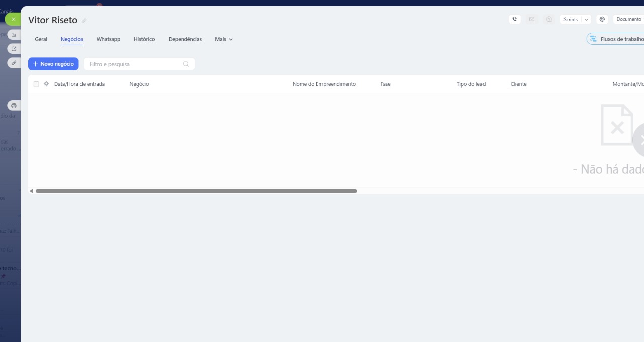Click the open in new window icon
The width and height of the screenshot is (644, 342).
point(14,49)
